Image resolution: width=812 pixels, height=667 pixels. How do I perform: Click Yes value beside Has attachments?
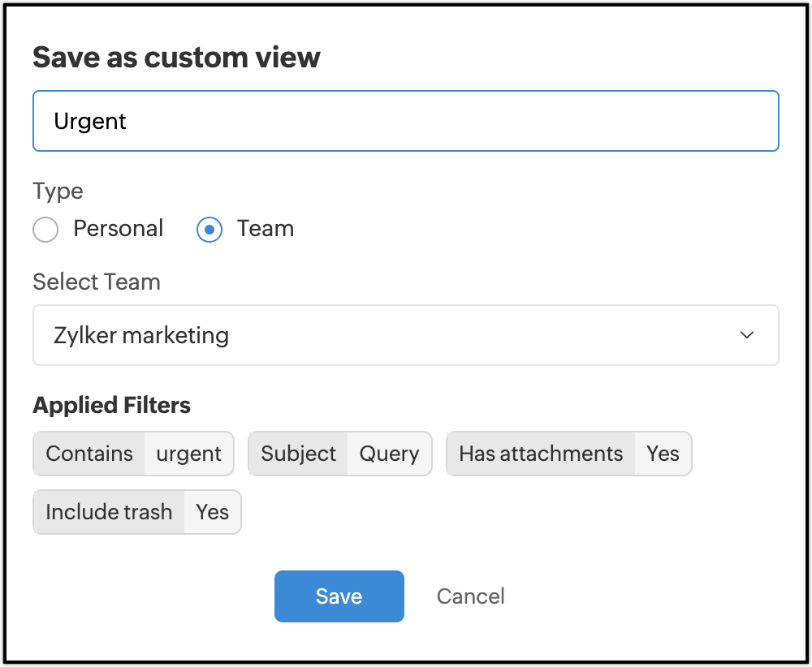[x=663, y=454]
